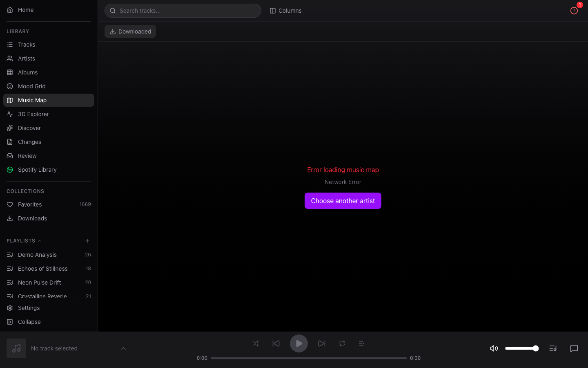Go to 3D Explorer

[x=33, y=114]
